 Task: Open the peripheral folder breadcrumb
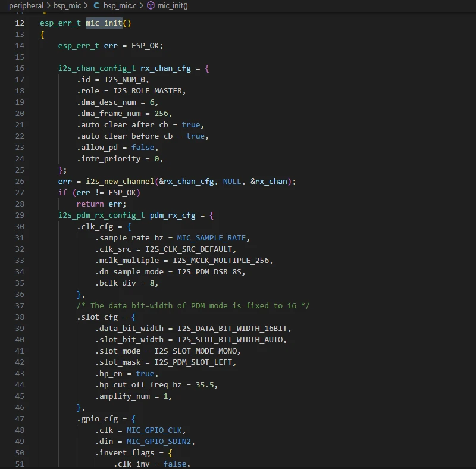(x=26, y=5)
